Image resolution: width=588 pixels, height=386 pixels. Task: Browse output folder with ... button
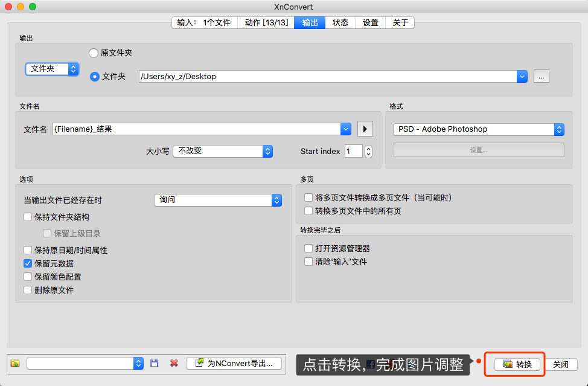click(x=541, y=77)
